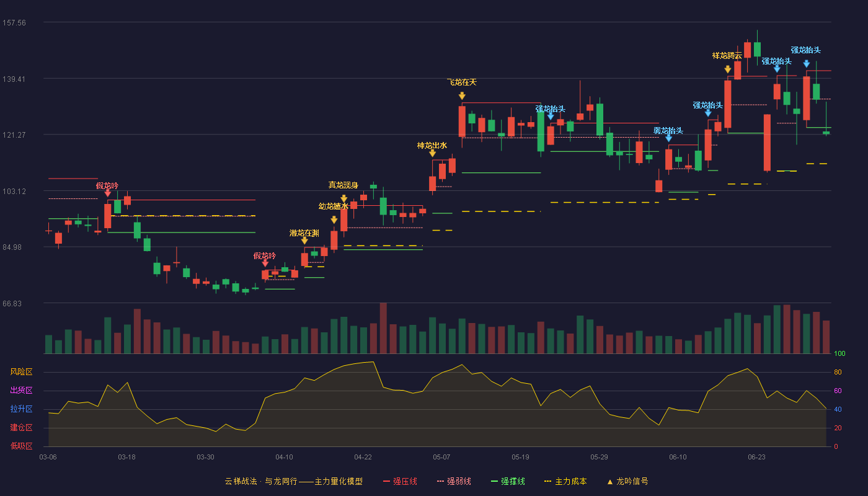
Task: Click the 03-30 date label
Action: click(205, 457)
